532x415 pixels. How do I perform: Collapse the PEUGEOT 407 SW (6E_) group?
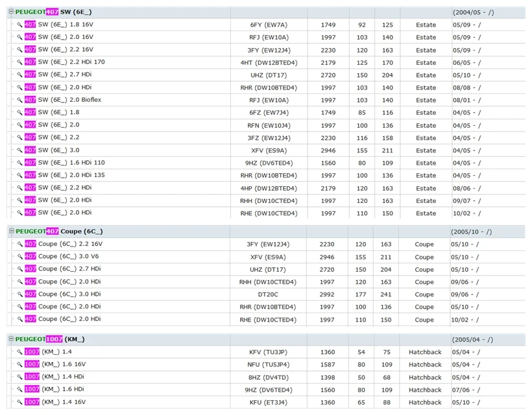pos(11,12)
